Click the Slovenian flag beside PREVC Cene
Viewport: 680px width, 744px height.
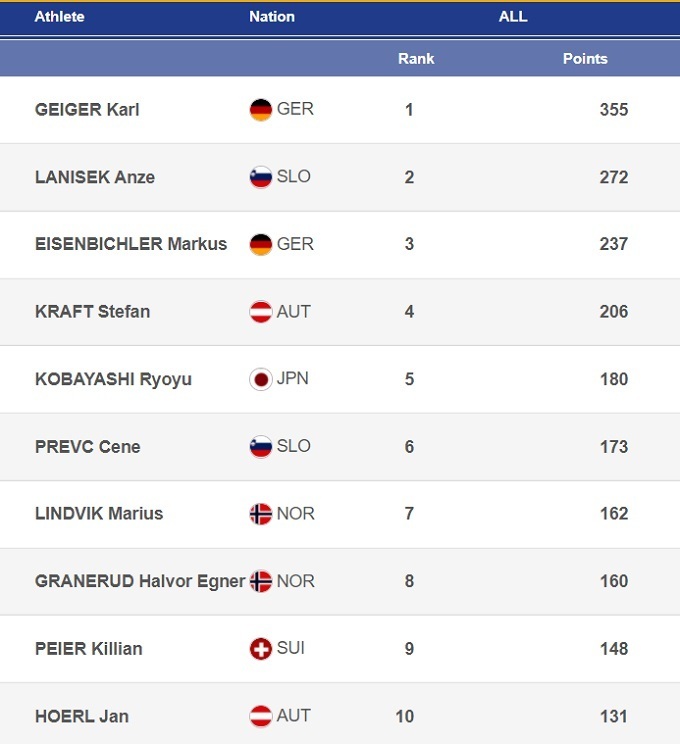261,447
